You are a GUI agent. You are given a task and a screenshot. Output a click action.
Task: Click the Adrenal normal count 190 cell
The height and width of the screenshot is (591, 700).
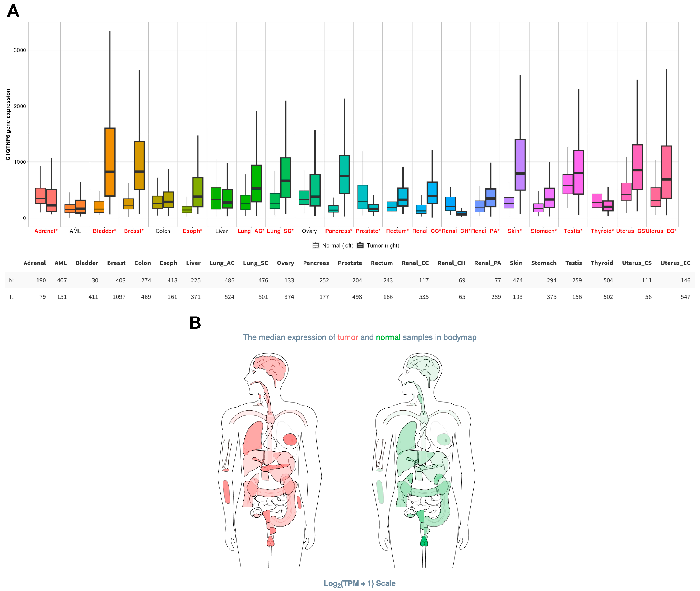pyautogui.click(x=41, y=280)
